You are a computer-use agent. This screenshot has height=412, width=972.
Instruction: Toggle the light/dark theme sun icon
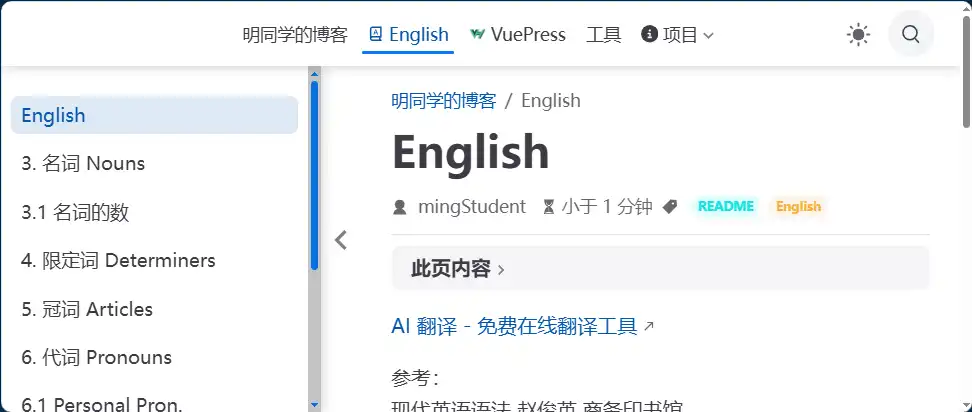click(858, 35)
